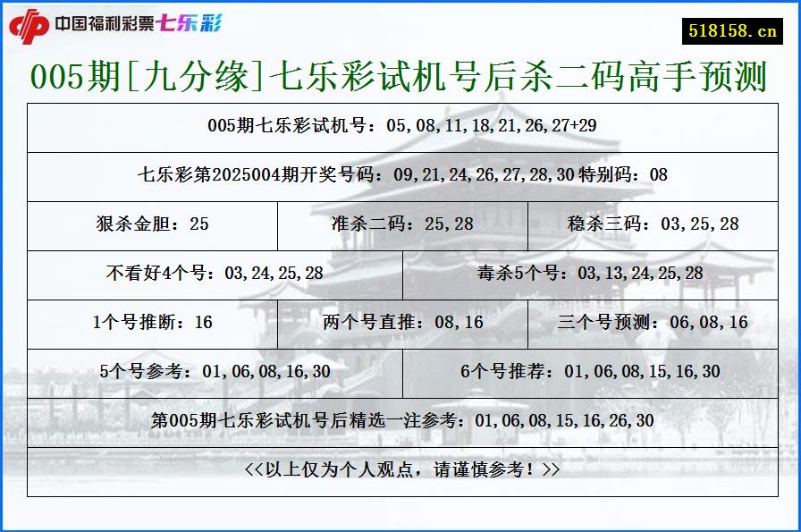The height and width of the screenshot is (532, 801).
Task: Click the 开奖号码 results row
Action: coord(400,175)
